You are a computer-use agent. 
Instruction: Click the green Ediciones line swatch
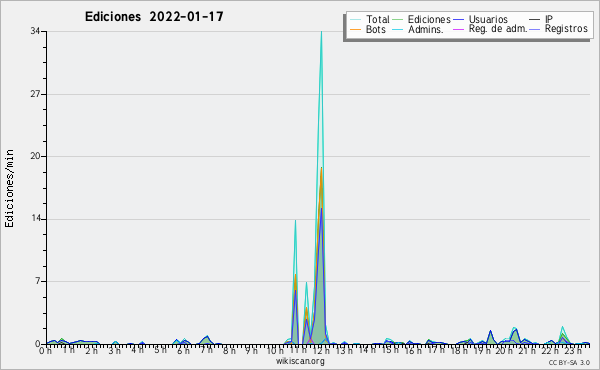398,20
